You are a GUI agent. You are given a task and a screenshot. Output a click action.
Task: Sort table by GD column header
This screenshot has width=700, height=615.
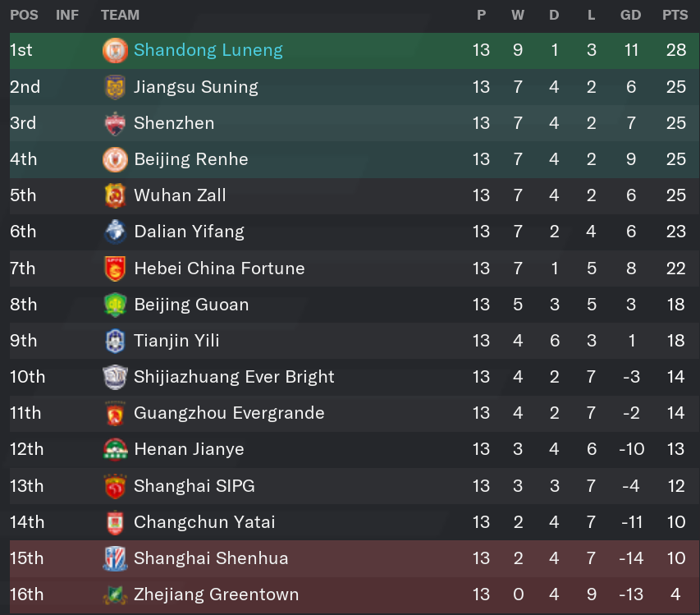tap(630, 15)
